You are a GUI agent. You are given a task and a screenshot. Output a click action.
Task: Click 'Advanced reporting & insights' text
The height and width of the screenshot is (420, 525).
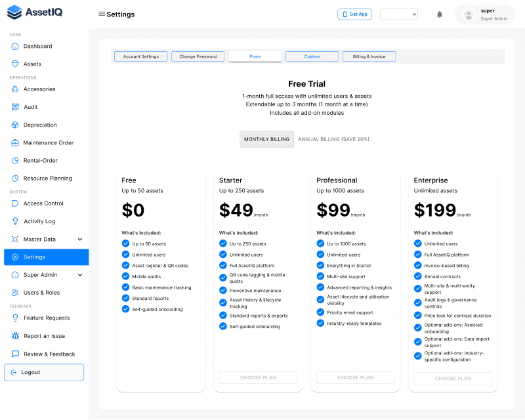pos(359,287)
